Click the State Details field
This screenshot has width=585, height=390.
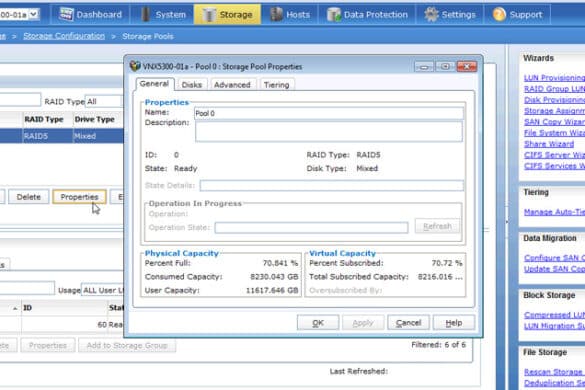pyautogui.click(x=332, y=185)
